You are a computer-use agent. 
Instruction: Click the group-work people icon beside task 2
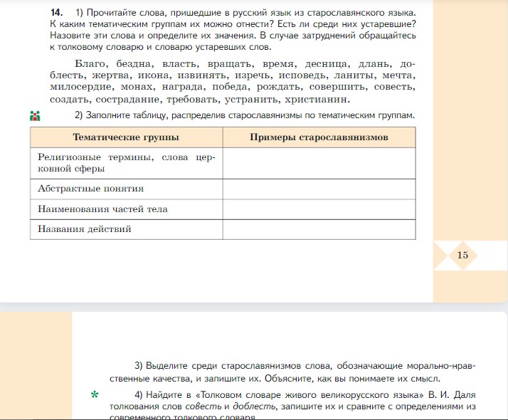(x=35, y=116)
